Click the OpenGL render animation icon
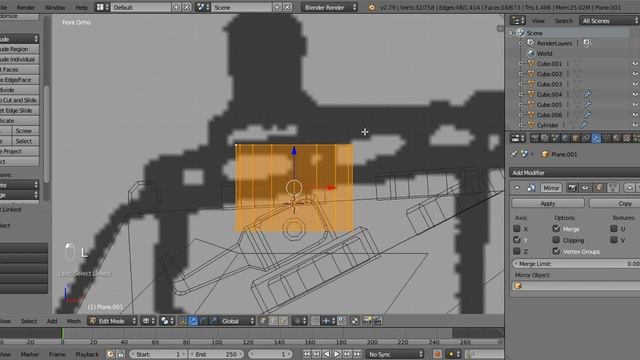The width and height of the screenshot is (640, 360). tap(377, 321)
